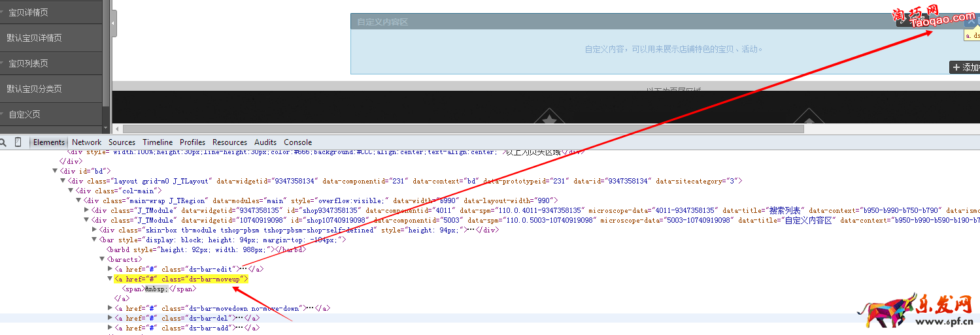Click the sidebar scrollbar down arrow
Screen dimensions: 980x335
point(106,129)
